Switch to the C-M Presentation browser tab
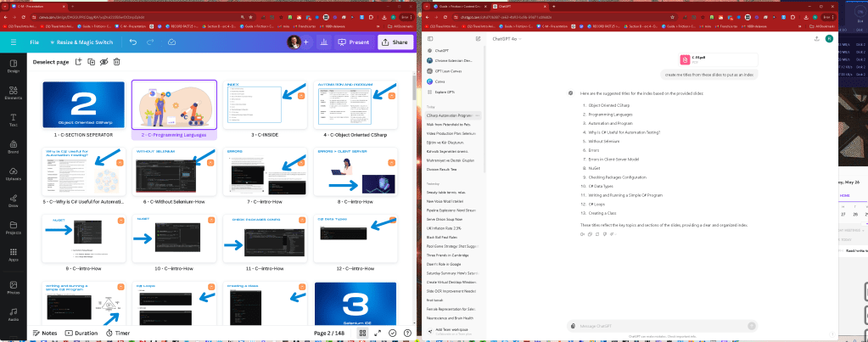This screenshot has height=342, width=868. [x=36, y=7]
